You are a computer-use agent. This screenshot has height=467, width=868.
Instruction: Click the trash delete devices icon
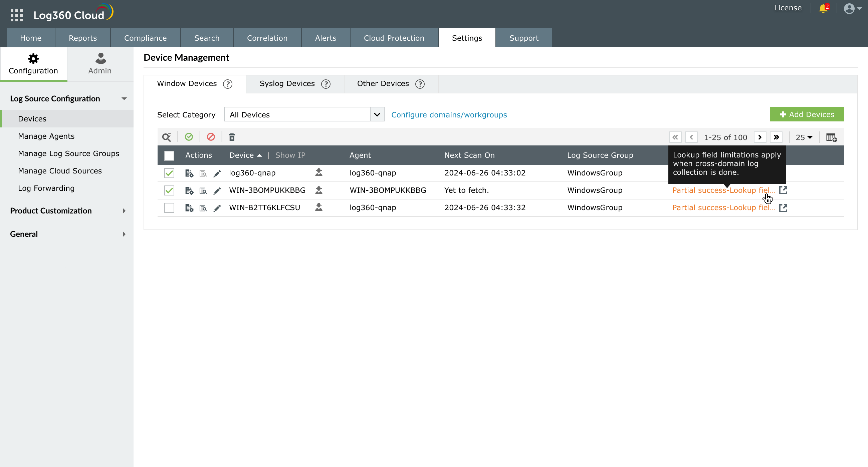[232, 137]
